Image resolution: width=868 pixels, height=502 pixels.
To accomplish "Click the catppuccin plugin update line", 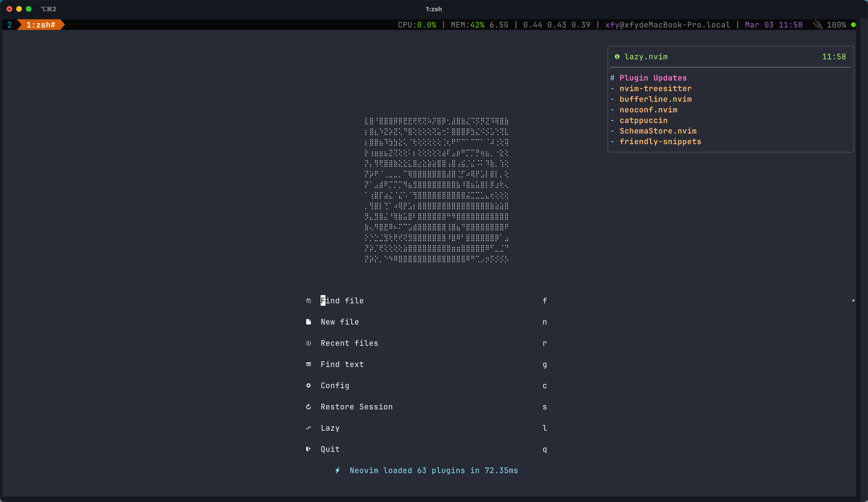I will click(x=643, y=120).
